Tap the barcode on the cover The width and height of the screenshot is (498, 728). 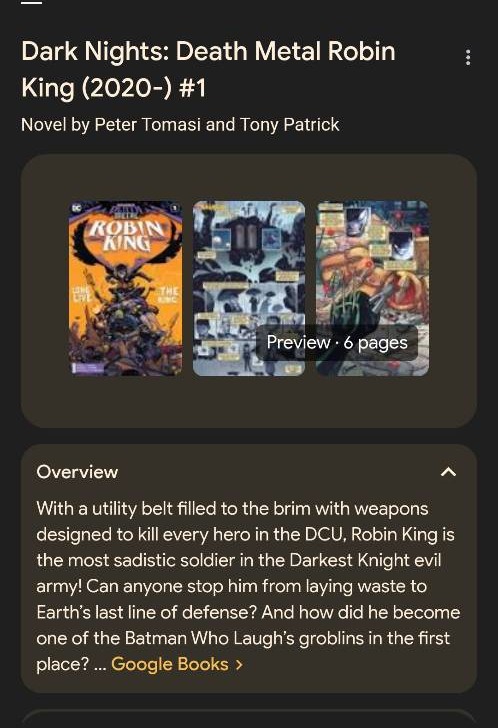pyautogui.click(x=88, y=368)
